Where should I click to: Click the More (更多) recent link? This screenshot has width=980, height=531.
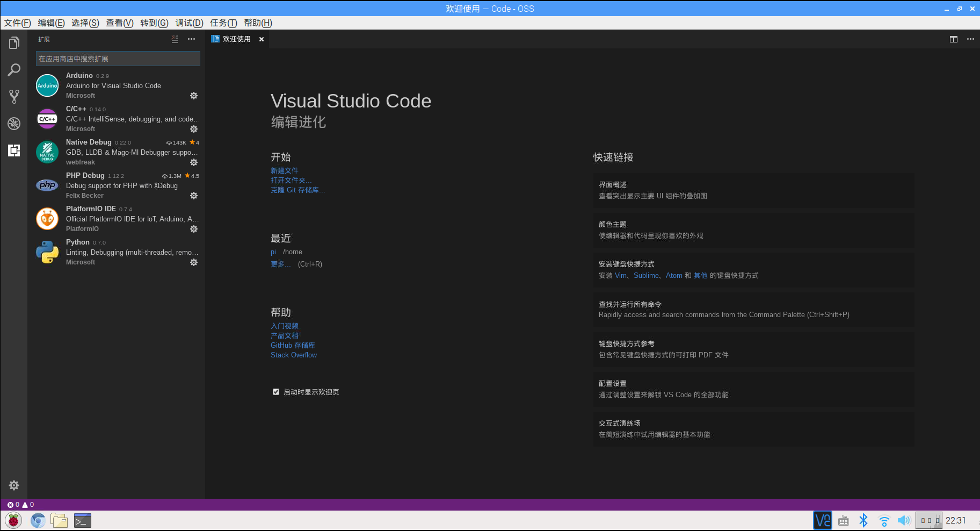click(x=280, y=264)
